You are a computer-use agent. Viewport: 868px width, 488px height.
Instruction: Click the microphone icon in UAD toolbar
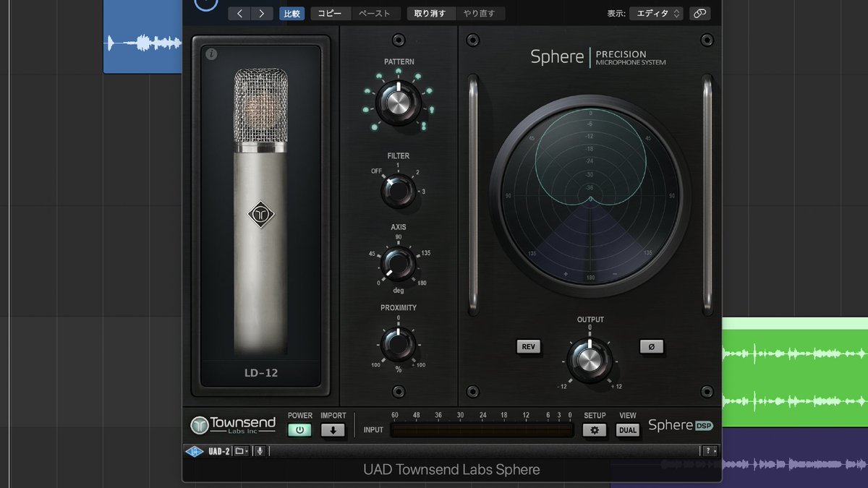click(x=259, y=451)
